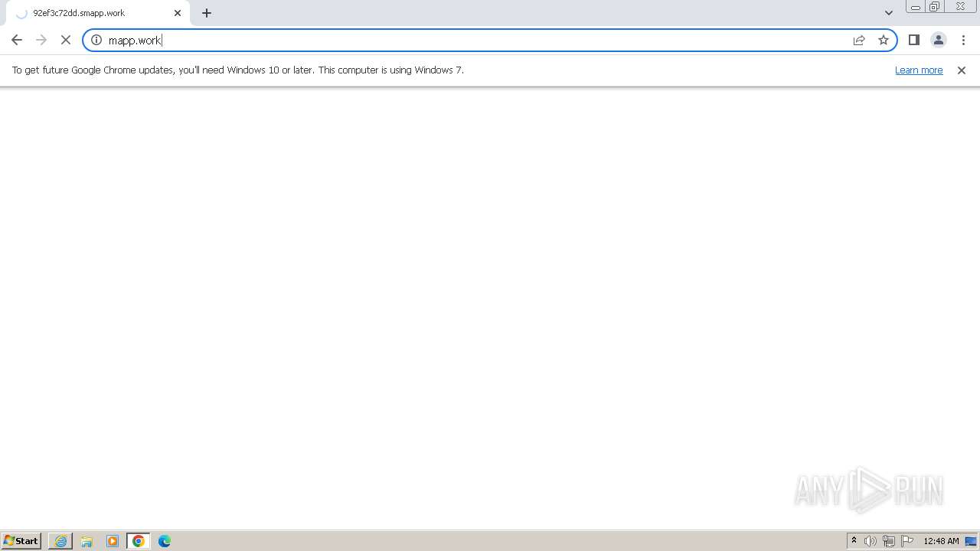
Task: Open Action Center flag icon
Action: coord(907,541)
